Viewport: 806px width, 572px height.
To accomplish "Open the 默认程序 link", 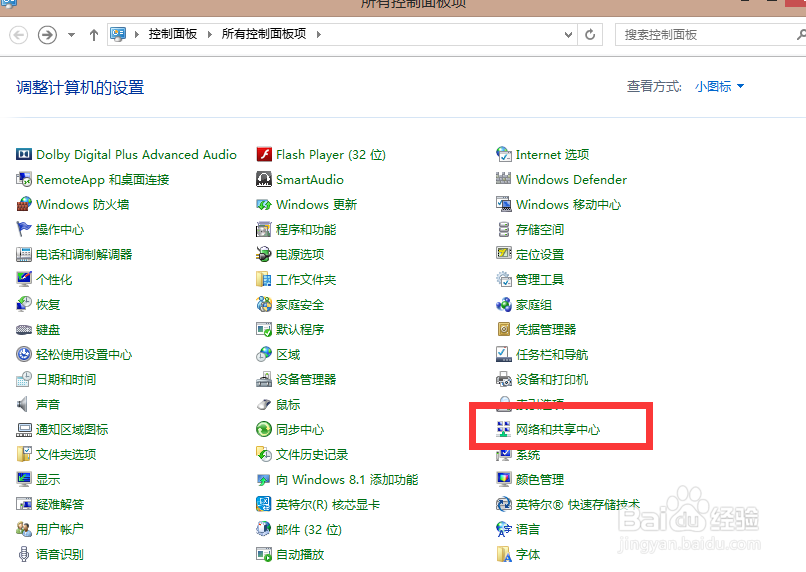I will (300, 329).
